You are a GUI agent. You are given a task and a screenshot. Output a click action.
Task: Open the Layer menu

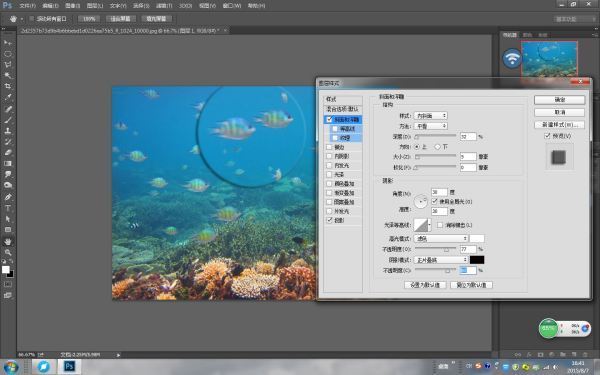(x=95, y=6)
